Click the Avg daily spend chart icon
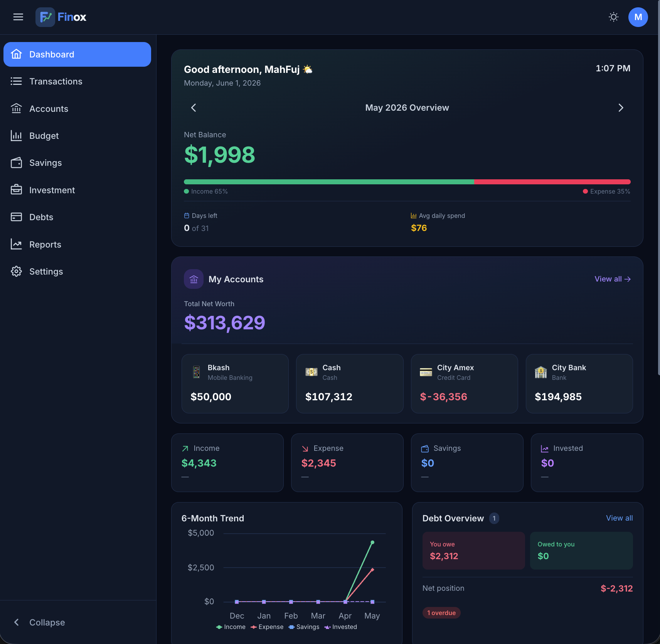 point(414,216)
